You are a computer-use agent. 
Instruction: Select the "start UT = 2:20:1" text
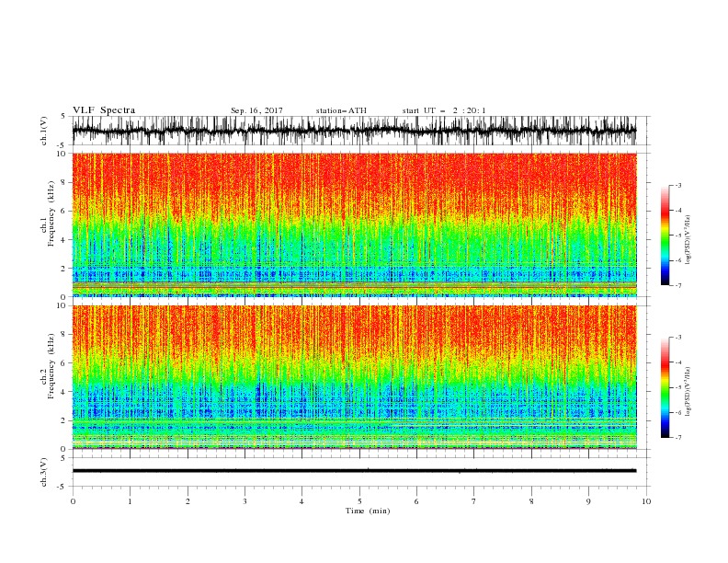(x=444, y=110)
